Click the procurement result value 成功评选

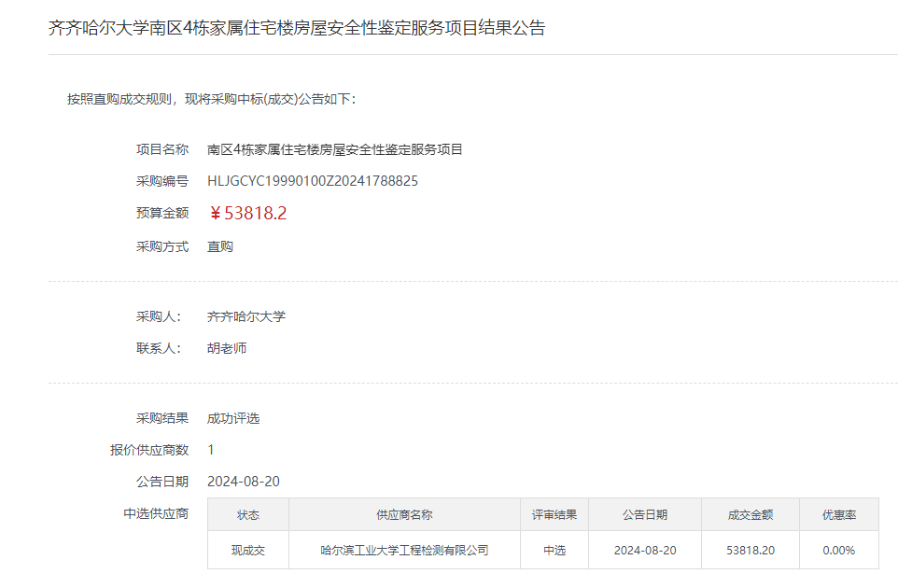(233, 418)
